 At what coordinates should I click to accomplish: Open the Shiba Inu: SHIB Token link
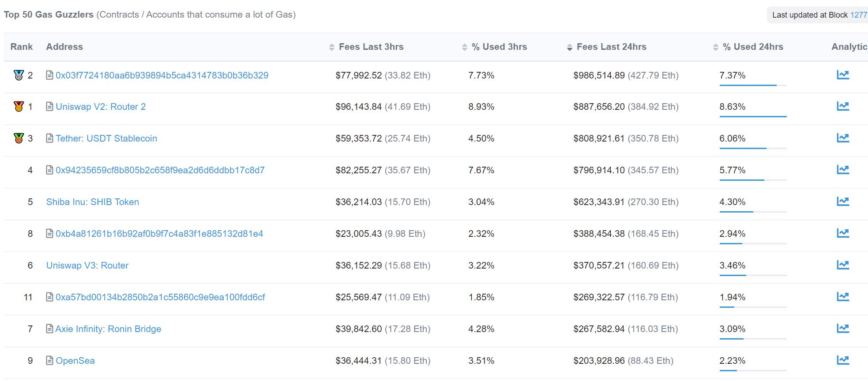(93, 202)
